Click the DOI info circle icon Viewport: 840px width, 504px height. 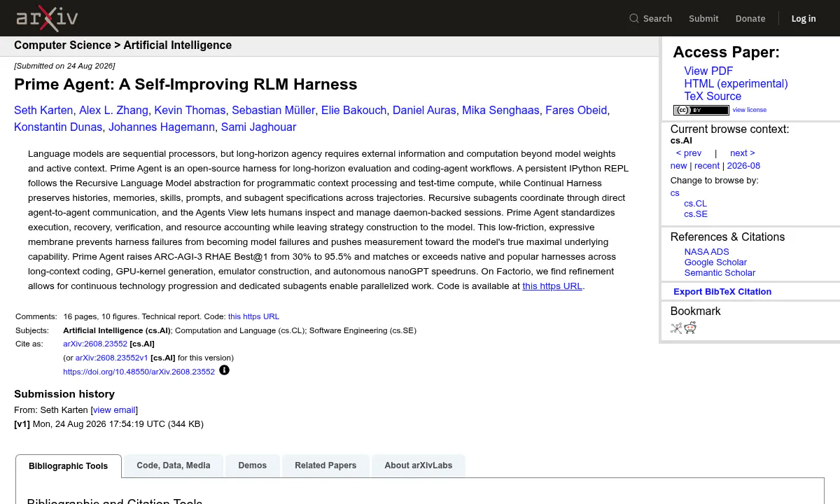click(x=224, y=370)
